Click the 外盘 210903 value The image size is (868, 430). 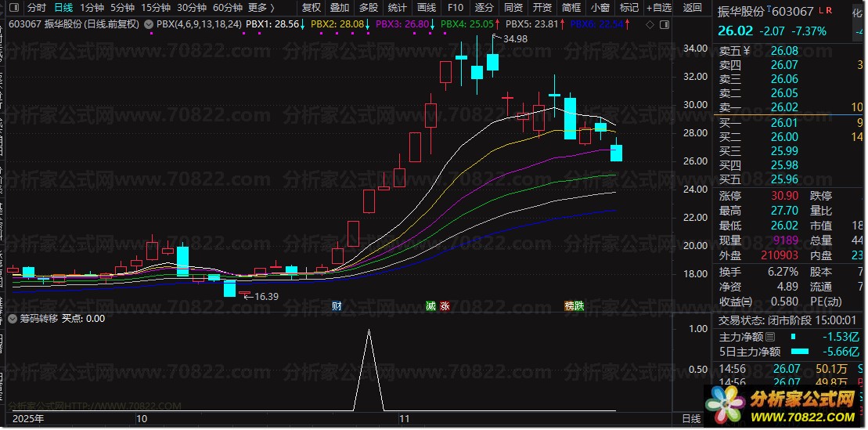click(x=778, y=255)
